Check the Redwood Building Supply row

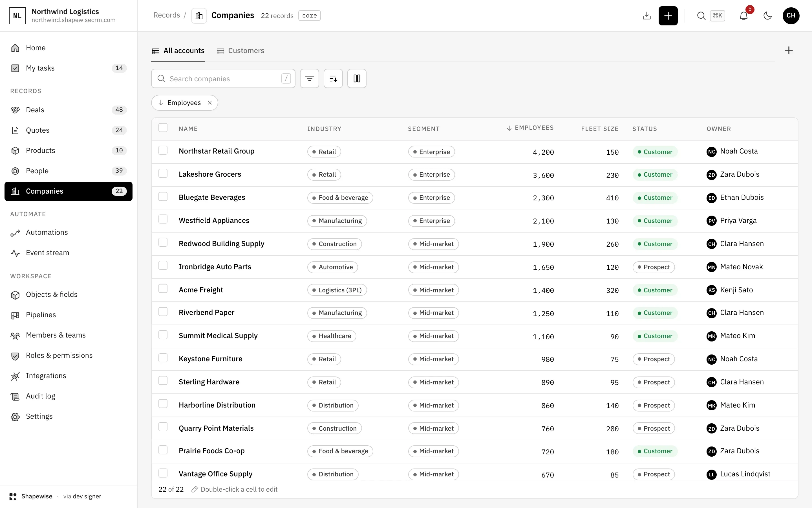click(x=163, y=243)
